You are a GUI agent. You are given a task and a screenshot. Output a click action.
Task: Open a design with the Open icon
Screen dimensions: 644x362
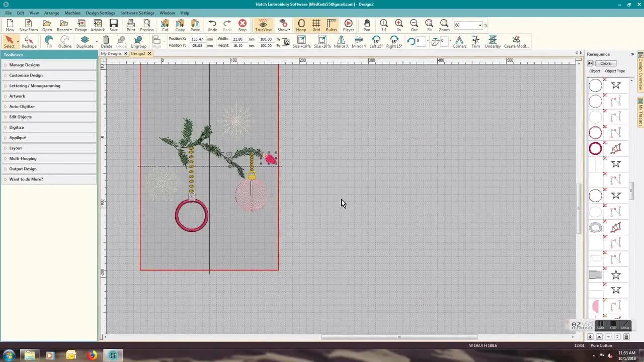[x=47, y=26]
